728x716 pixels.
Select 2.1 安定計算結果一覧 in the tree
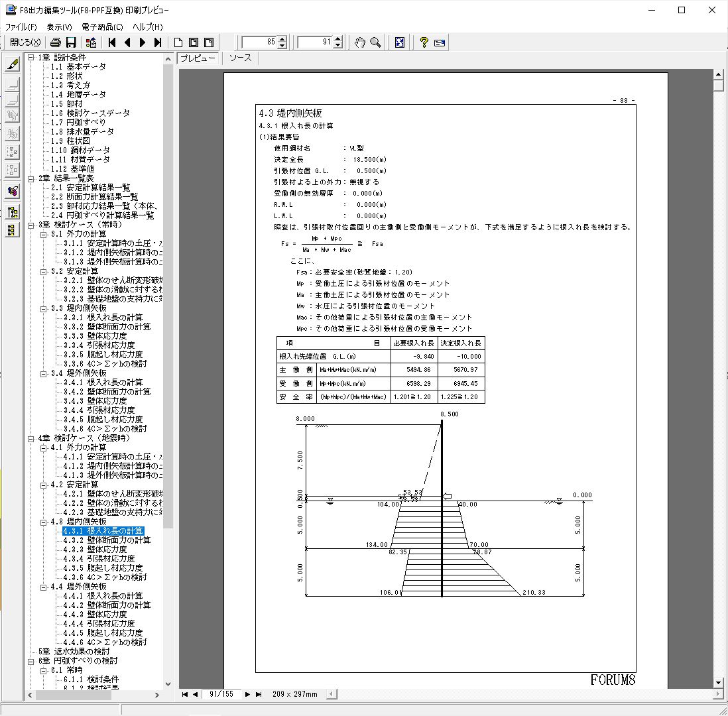click(90, 188)
